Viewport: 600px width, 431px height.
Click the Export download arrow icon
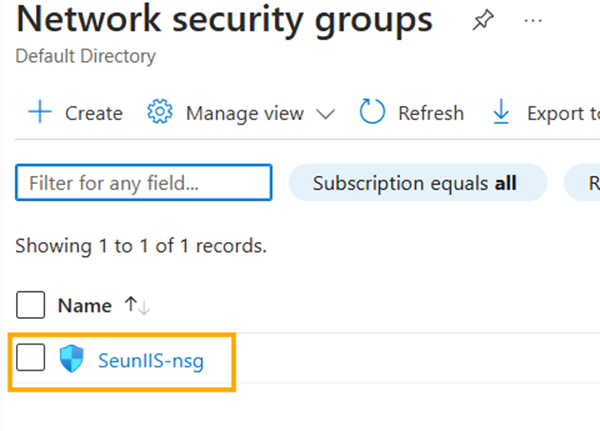(501, 113)
